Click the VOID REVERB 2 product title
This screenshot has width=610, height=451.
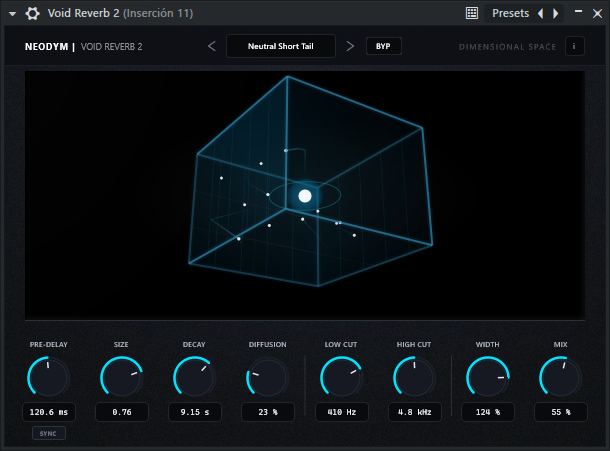tap(111, 47)
